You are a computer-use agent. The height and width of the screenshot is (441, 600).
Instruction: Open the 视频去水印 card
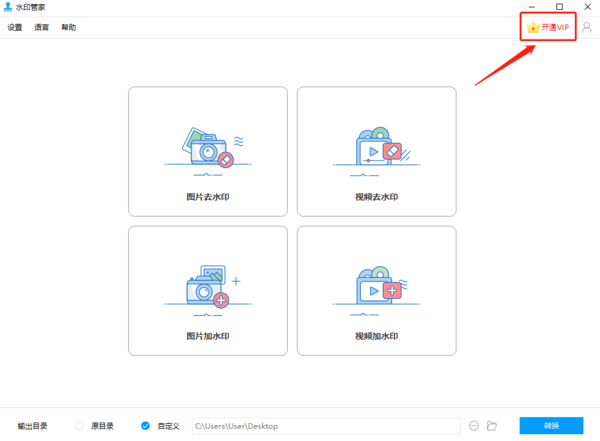tap(377, 151)
